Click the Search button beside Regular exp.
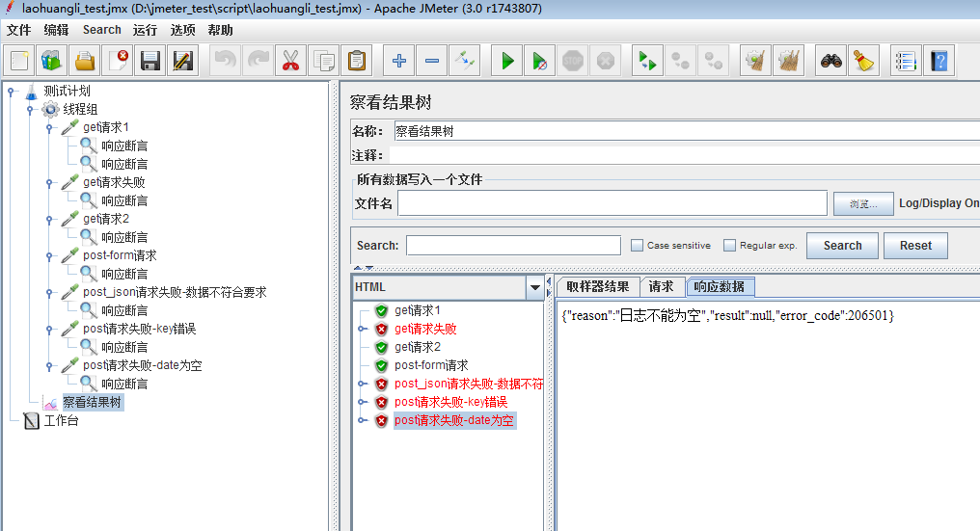 coord(842,246)
